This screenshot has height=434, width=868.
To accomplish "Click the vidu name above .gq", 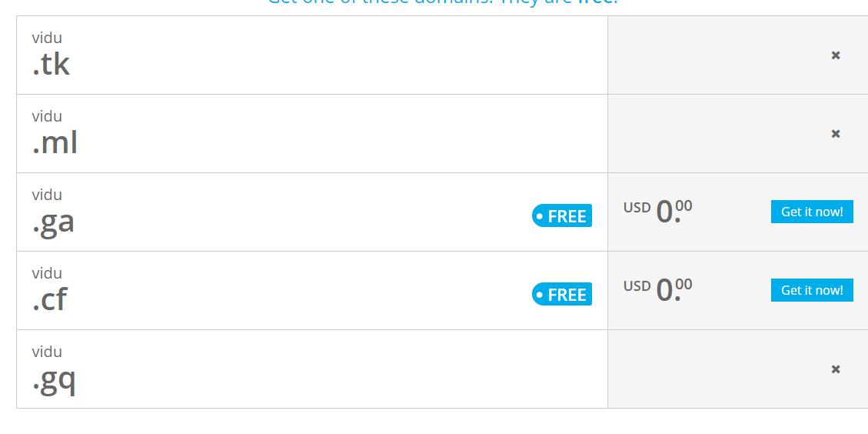I will pos(47,352).
